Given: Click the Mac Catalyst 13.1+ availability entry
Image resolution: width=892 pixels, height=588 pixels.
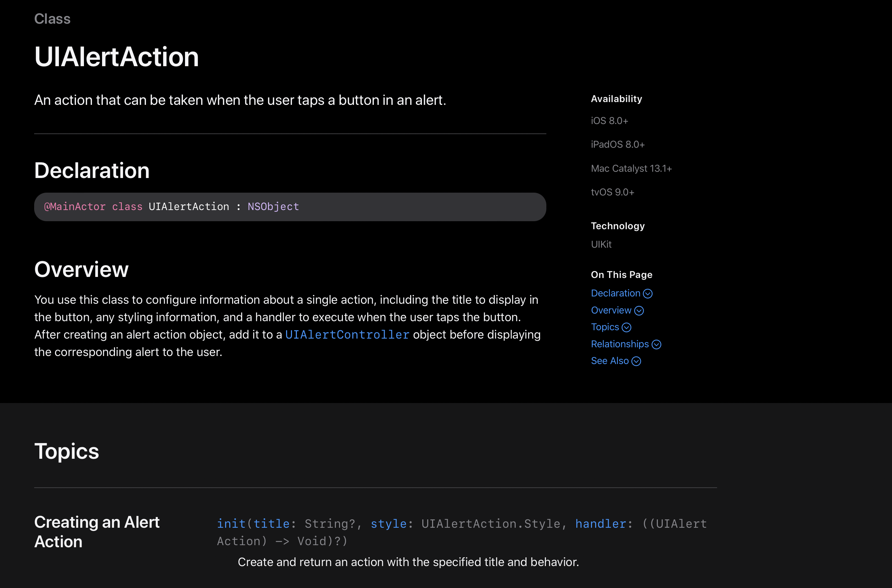Looking at the screenshot, I should [x=631, y=168].
